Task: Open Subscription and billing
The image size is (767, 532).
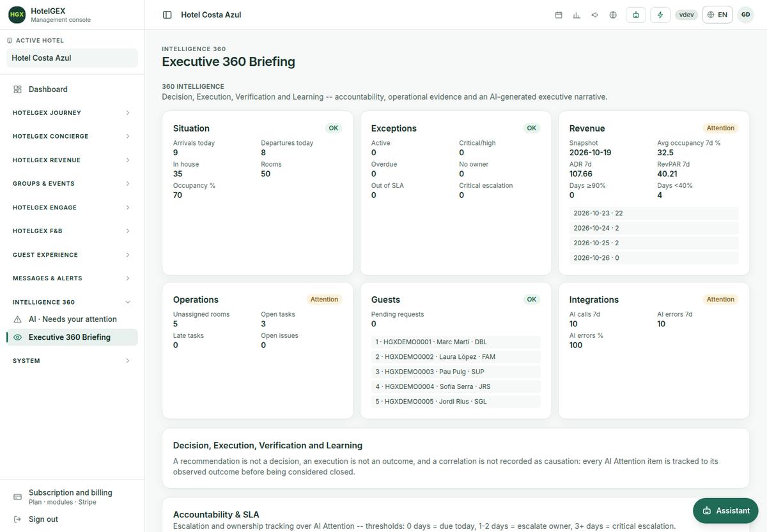Action: [x=72, y=497]
